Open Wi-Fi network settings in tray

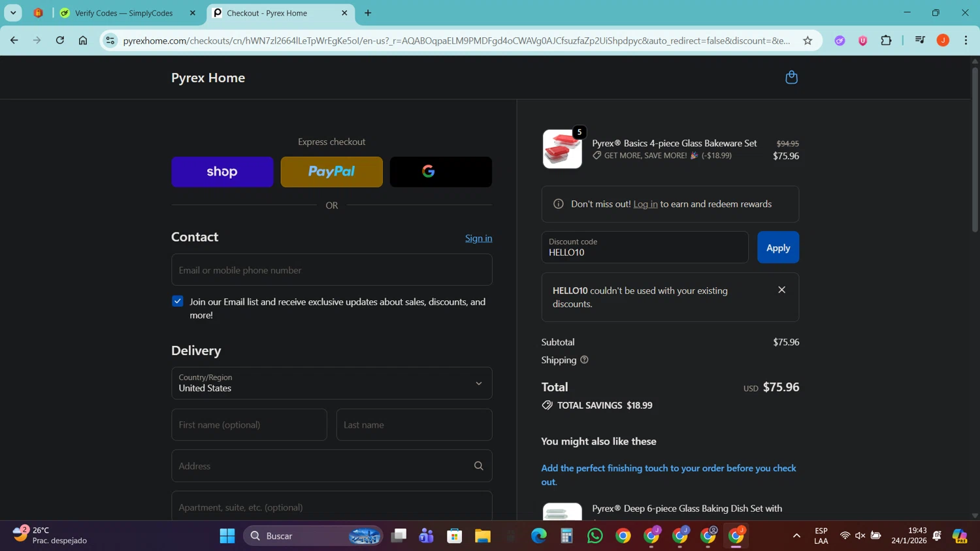point(845,536)
